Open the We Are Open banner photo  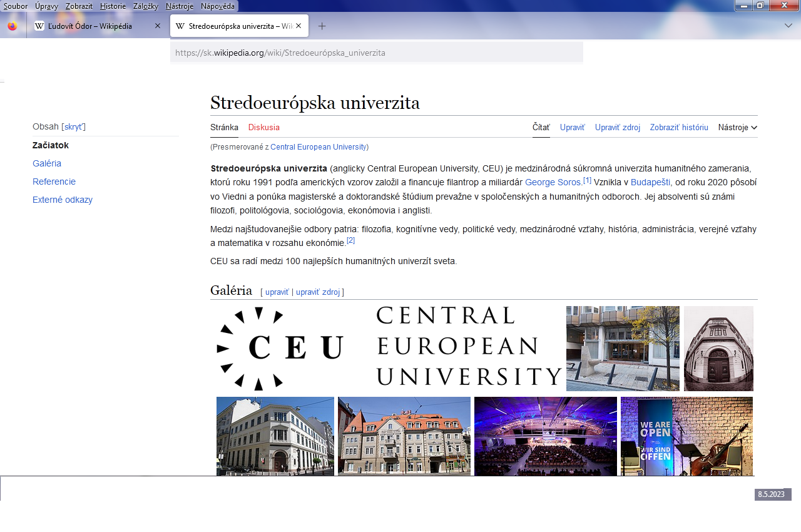[x=686, y=436]
